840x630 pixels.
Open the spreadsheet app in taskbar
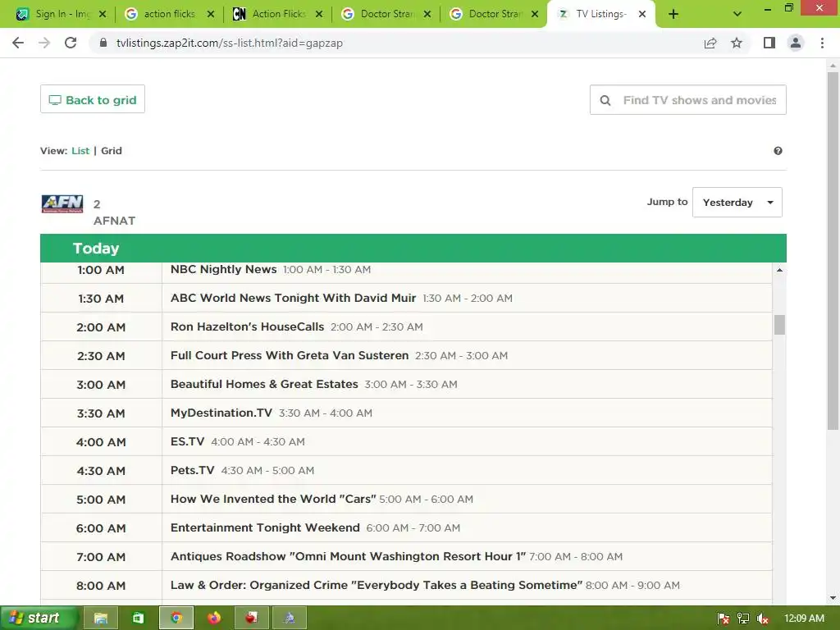138,619
